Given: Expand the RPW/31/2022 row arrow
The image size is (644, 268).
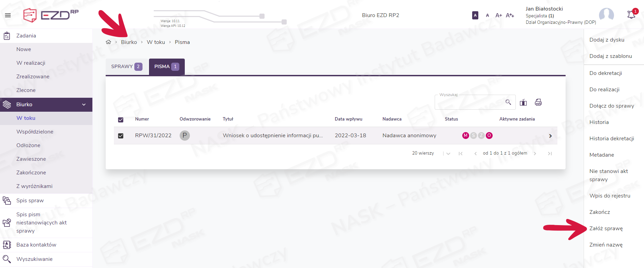Looking at the screenshot, I should pyautogui.click(x=550, y=136).
